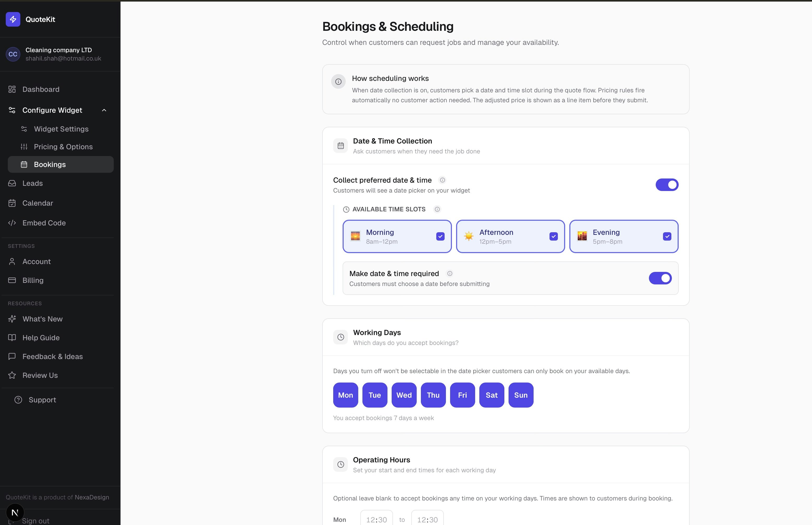Click the Pricing & Options mixer icon

pos(24,147)
